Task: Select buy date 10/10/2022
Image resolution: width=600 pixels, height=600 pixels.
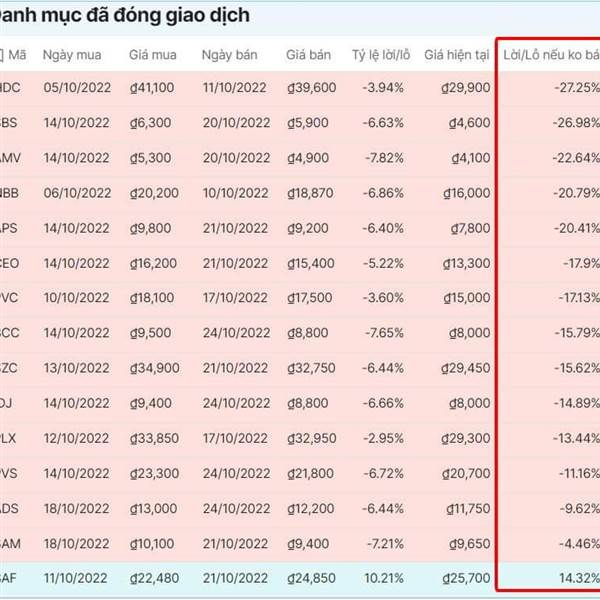Action: 76,298
